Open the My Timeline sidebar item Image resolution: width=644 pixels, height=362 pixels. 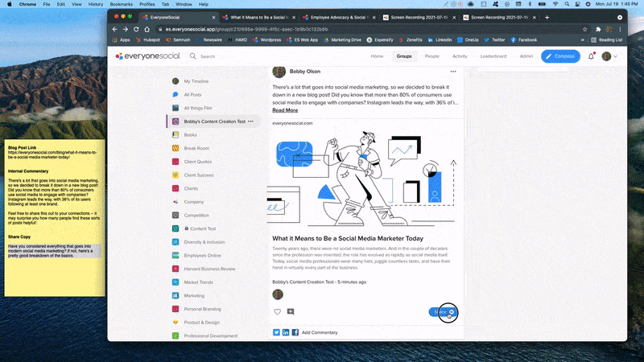click(x=196, y=81)
